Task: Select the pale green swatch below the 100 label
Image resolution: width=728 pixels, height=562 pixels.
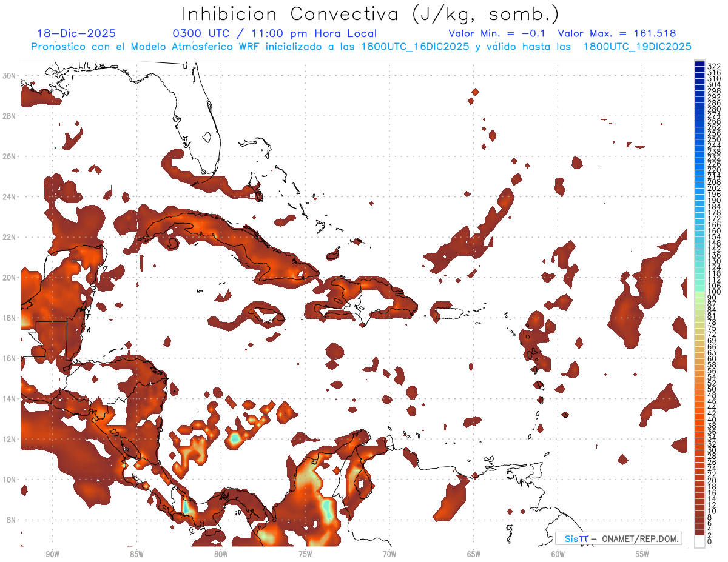Action: tap(699, 295)
